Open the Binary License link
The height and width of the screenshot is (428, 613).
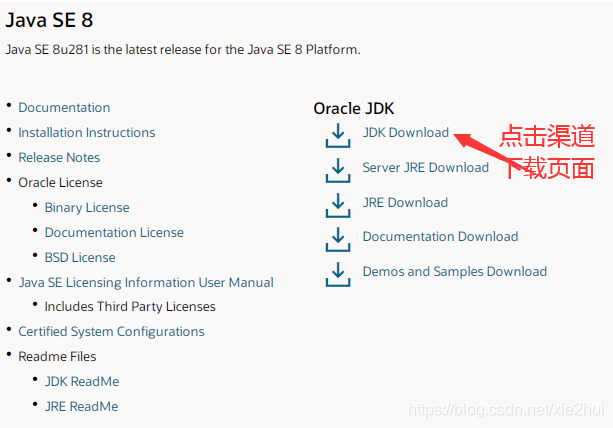(x=87, y=208)
